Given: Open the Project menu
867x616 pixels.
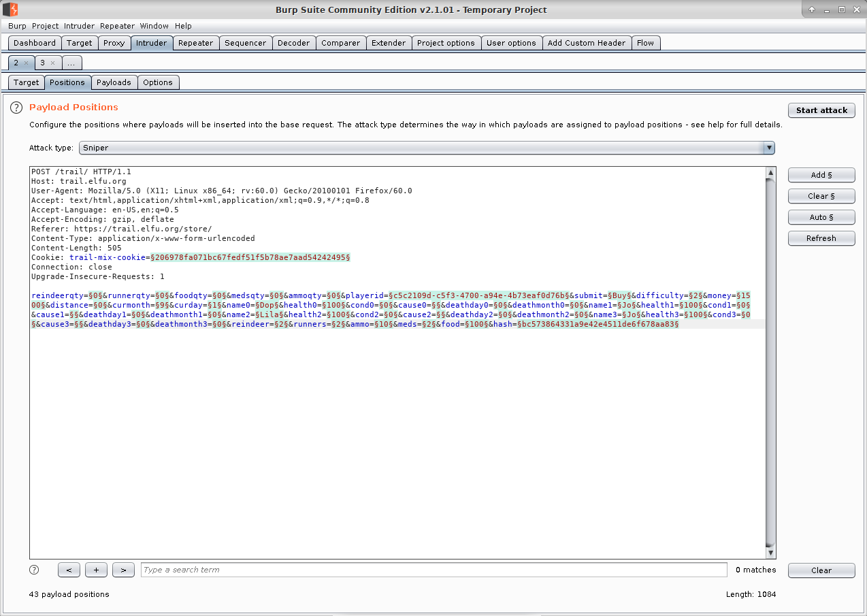Looking at the screenshot, I should (46, 26).
